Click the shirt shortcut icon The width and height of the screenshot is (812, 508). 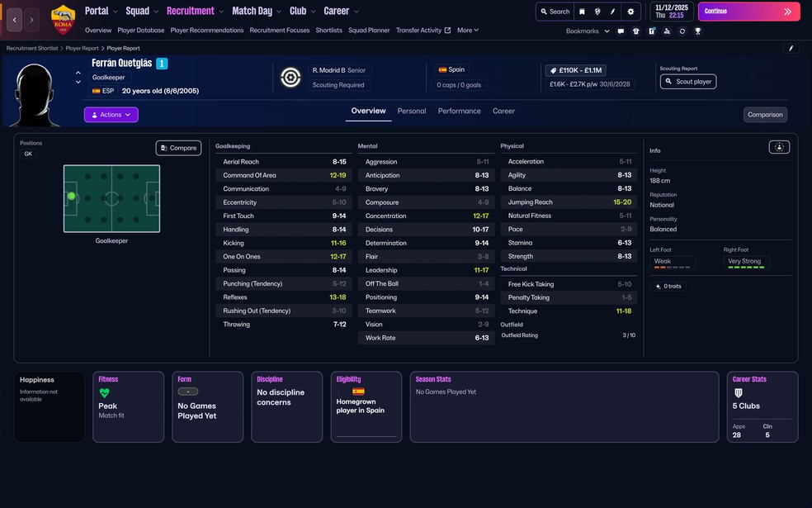point(635,31)
